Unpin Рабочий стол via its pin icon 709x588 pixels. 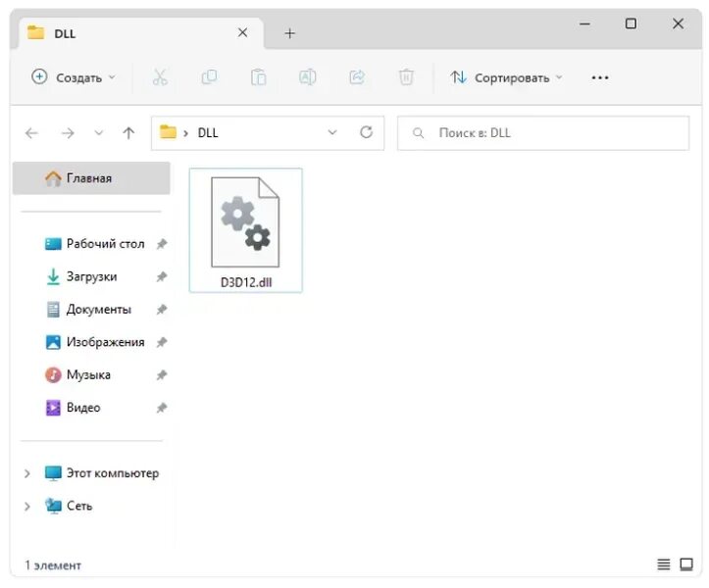(x=162, y=244)
